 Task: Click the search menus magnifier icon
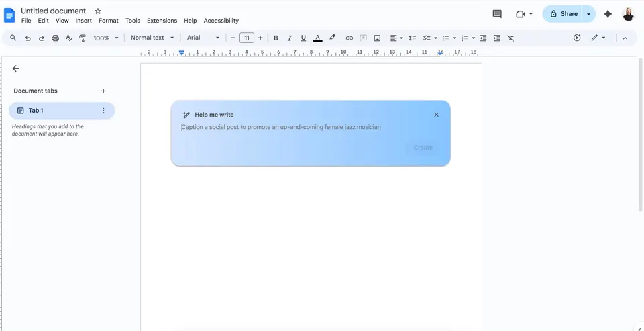point(13,38)
